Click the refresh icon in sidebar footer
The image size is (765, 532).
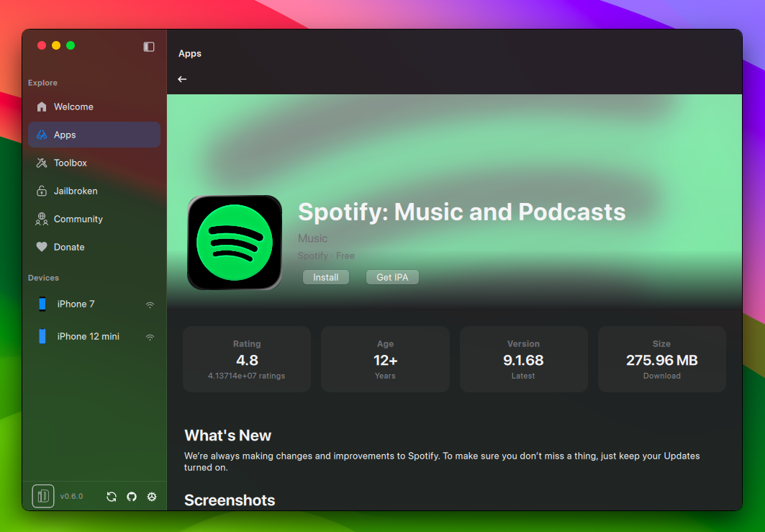[112, 497]
